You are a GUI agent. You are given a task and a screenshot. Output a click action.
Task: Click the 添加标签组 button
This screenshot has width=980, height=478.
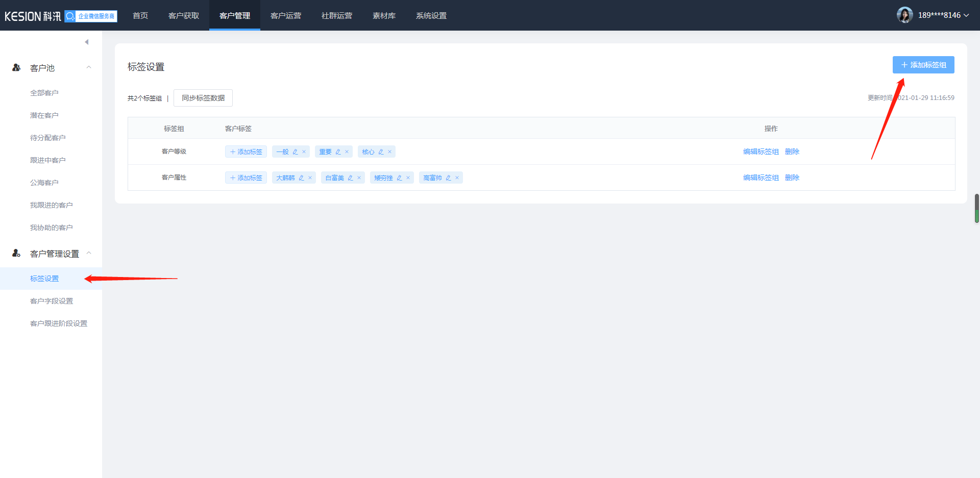click(923, 65)
